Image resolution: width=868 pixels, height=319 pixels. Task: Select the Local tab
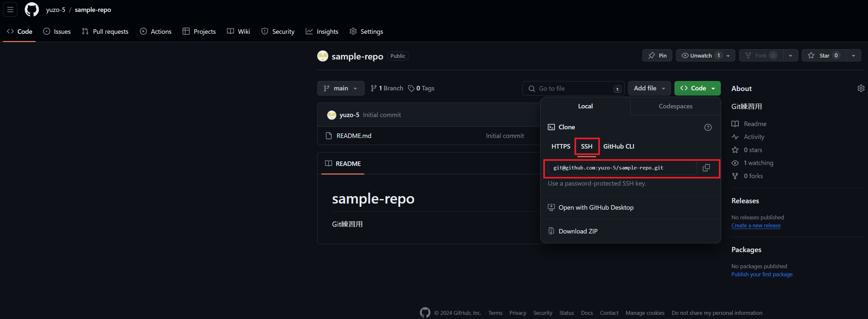pyautogui.click(x=585, y=106)
